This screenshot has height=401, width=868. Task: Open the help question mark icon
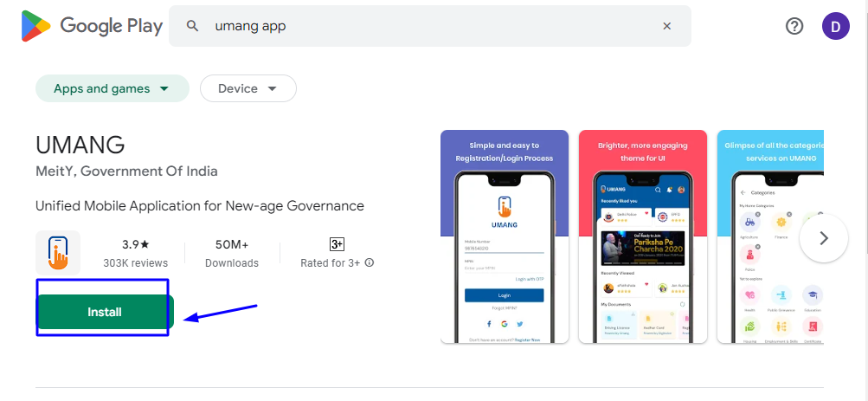coord(794,26)
